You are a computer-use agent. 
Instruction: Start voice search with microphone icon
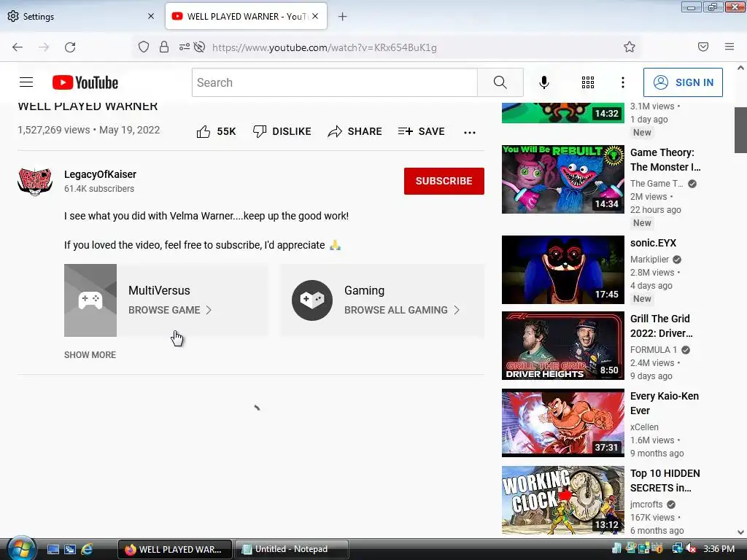(x=543, y=82)
